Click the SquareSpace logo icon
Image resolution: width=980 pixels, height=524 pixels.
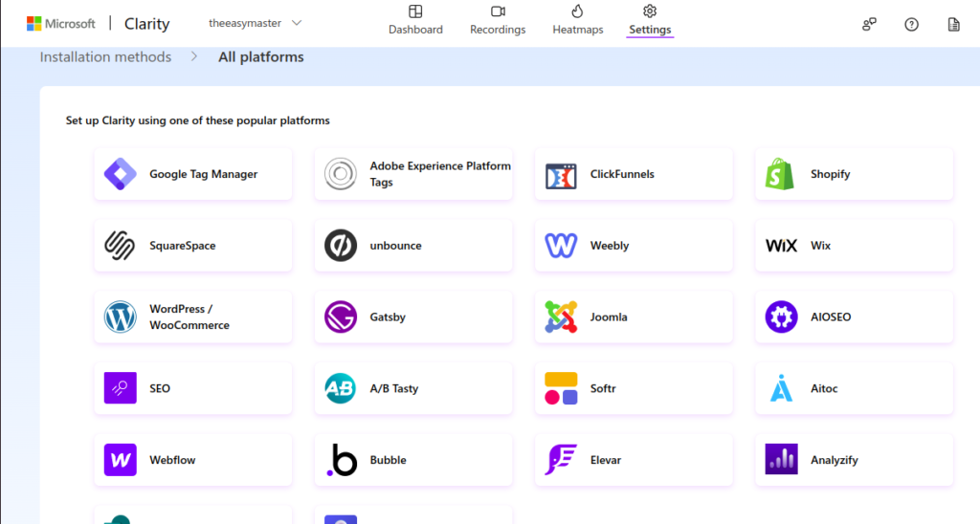[120, 246]
